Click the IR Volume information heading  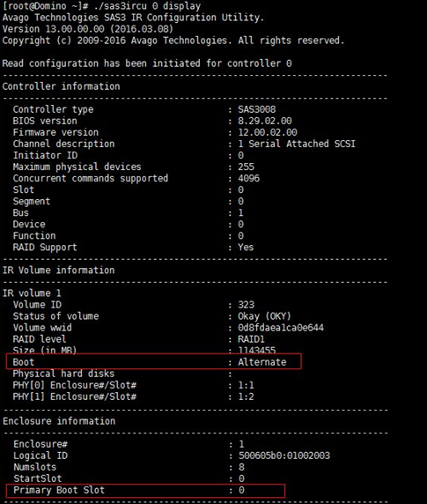coord(58,270)
